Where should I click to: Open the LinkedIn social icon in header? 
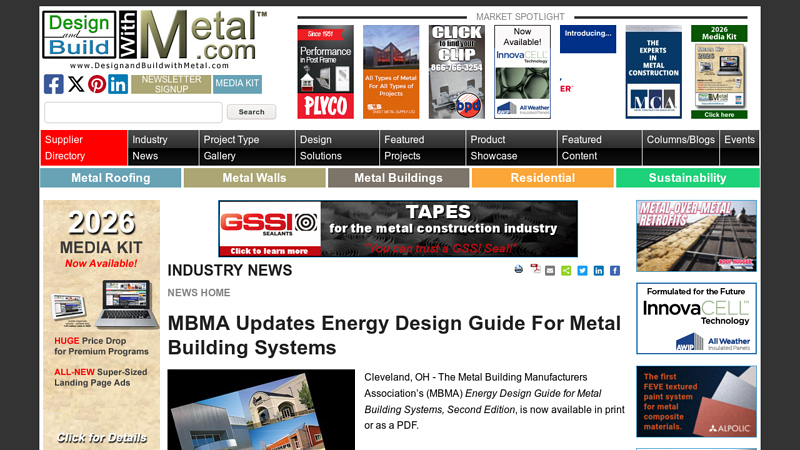[118, 84]
